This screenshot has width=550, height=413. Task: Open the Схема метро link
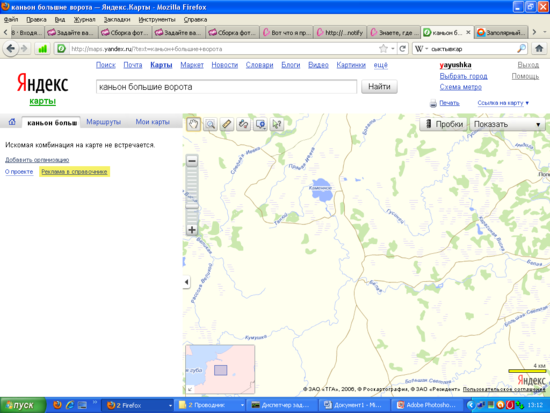461,87
